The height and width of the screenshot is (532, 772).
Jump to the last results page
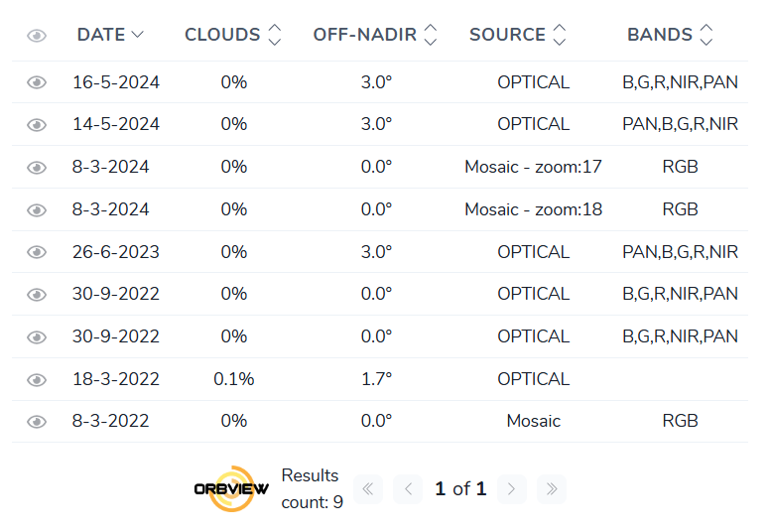tap(552, 489)
